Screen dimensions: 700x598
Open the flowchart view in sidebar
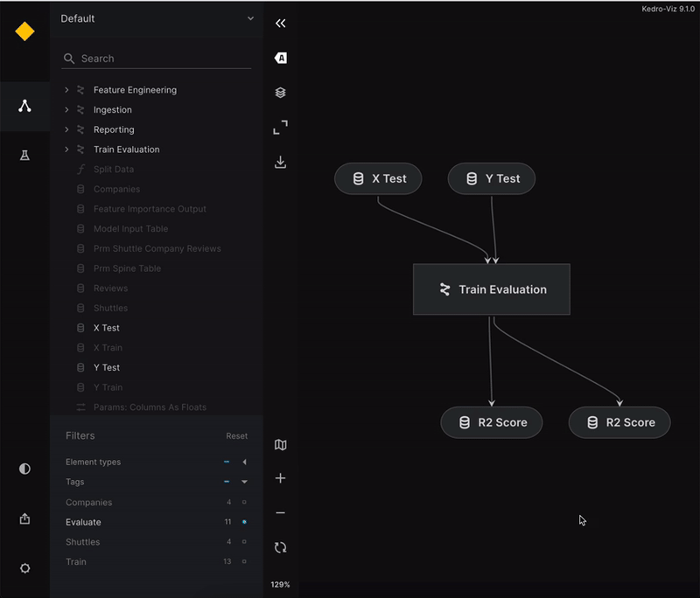24,107
